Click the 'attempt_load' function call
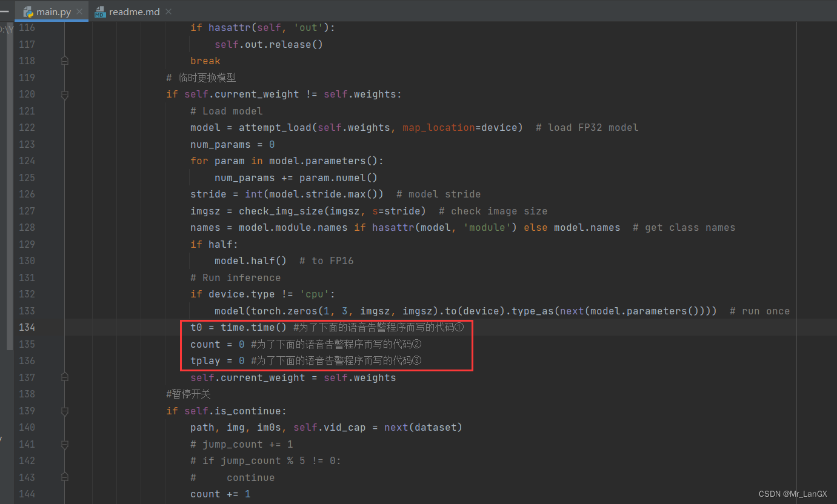The image size is (837, 504). pyautogui.click(x=275, y=127)
